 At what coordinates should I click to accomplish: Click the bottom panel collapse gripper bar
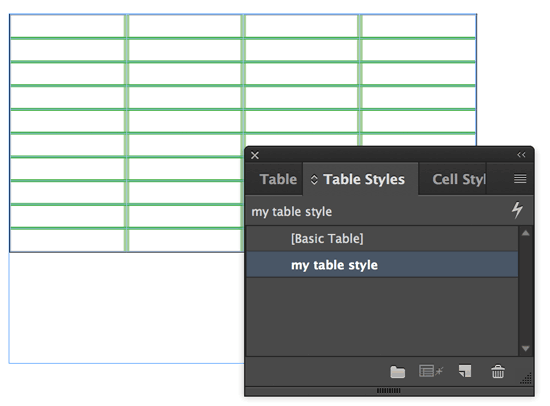coord(389,391)
